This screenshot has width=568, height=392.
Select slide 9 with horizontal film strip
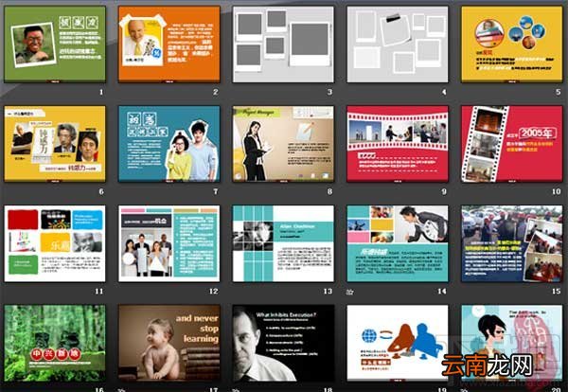click(x=398, y=144)
